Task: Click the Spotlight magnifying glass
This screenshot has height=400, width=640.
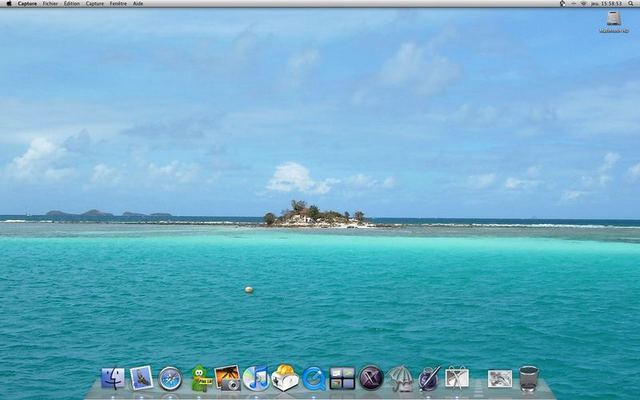Action: point(632,4)
